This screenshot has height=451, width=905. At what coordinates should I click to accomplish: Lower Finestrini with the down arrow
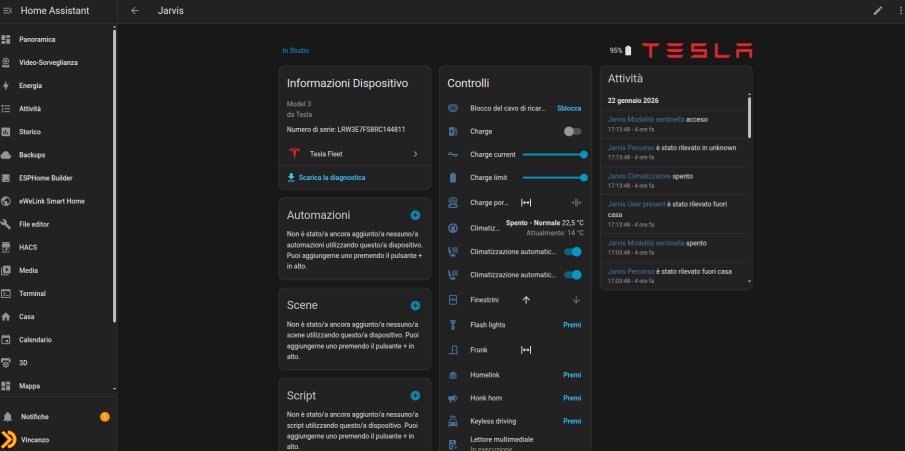click(576, 300)
